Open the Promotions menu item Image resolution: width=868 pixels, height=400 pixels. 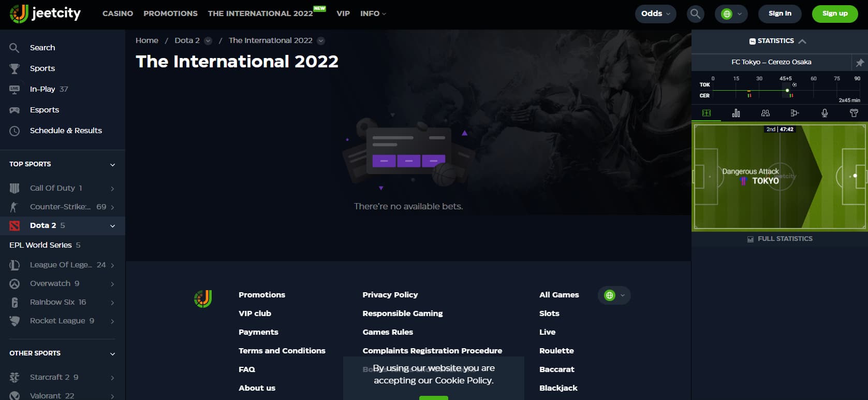(x=170, y=13)
